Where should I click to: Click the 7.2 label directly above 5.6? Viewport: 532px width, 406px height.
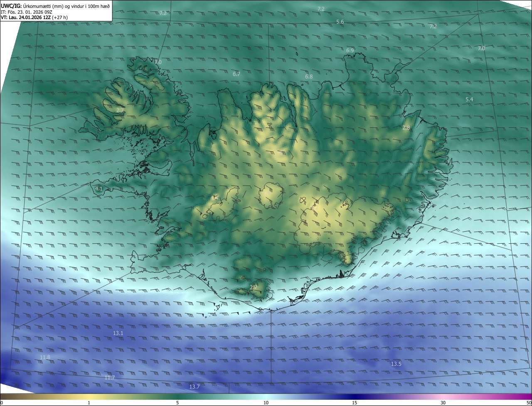coord(321,9)
